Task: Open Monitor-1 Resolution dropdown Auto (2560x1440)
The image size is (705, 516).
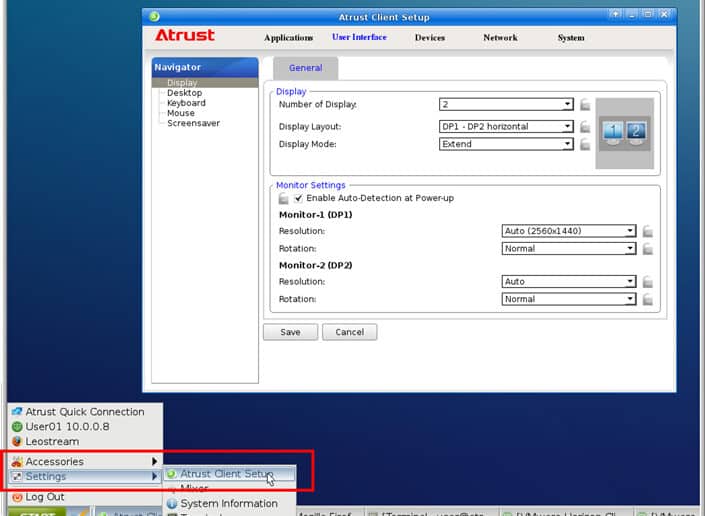Action: click(x=569, y=231)
